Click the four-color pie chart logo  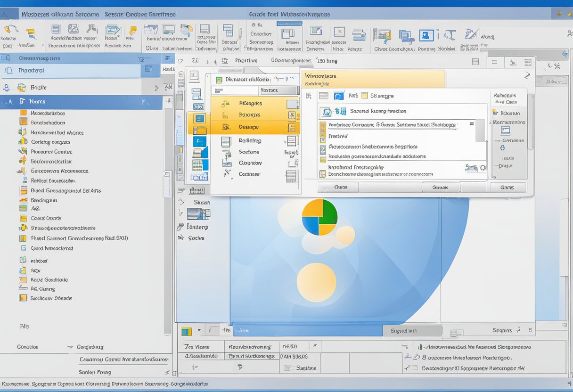[x=319, y=217]
